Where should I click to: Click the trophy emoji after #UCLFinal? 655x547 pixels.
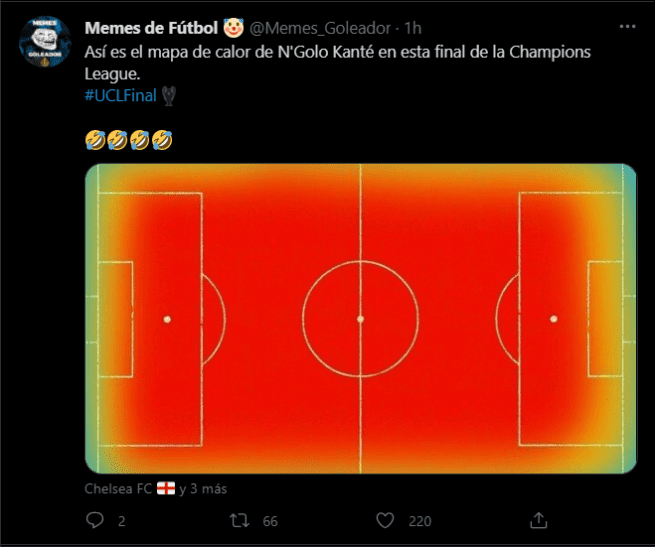point(175,94)
